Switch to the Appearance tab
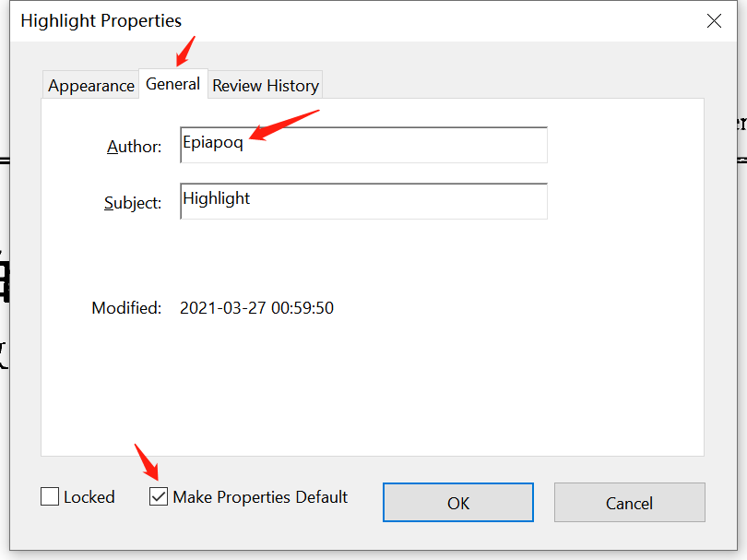 (x=91, y=85)
